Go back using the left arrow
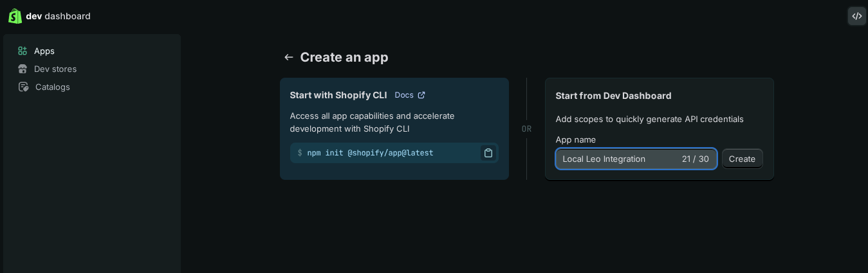Image resolution: width=868 pixels, height=273 pixels. pyautogui.click(x=289, y=57)
